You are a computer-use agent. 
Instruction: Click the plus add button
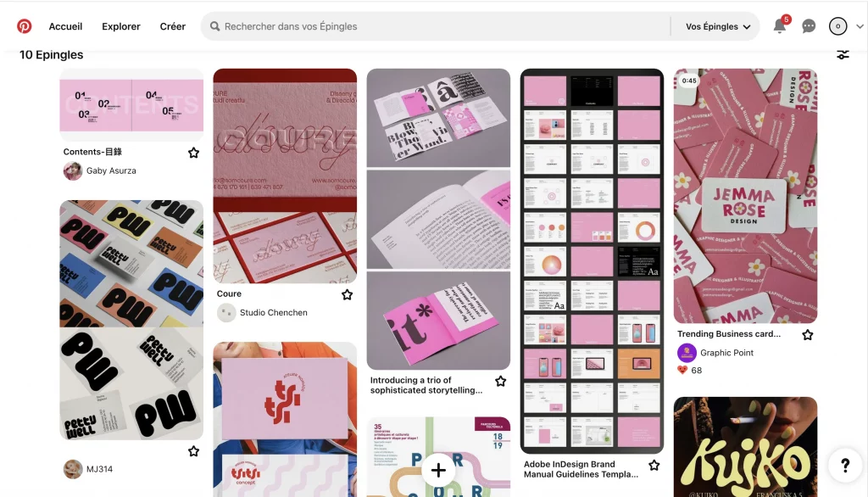[x=438, y=471]
